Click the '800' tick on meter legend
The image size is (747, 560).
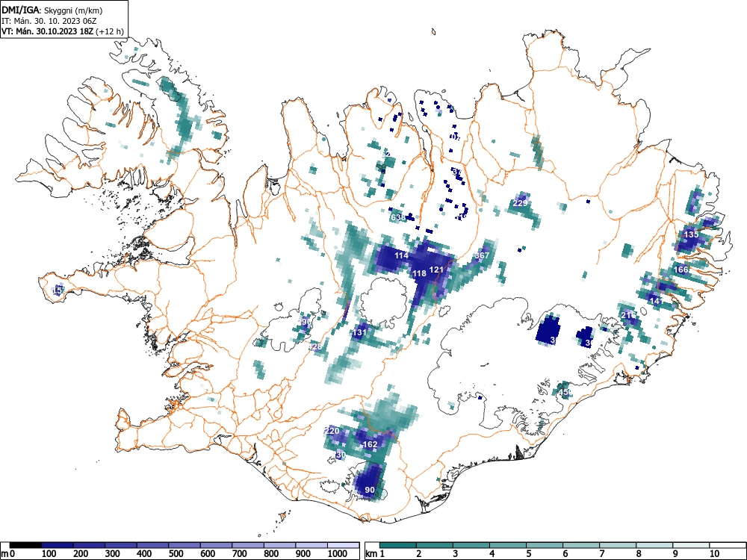(272, 554)
